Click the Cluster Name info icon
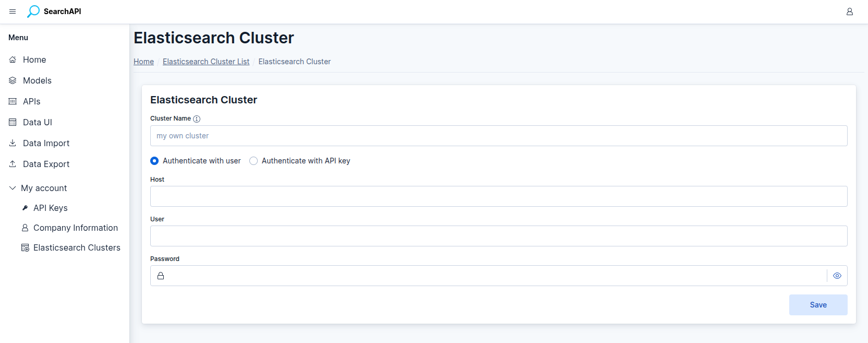This screenshot has height=343, width=868. pyautogui.click(x=197, y=119)
